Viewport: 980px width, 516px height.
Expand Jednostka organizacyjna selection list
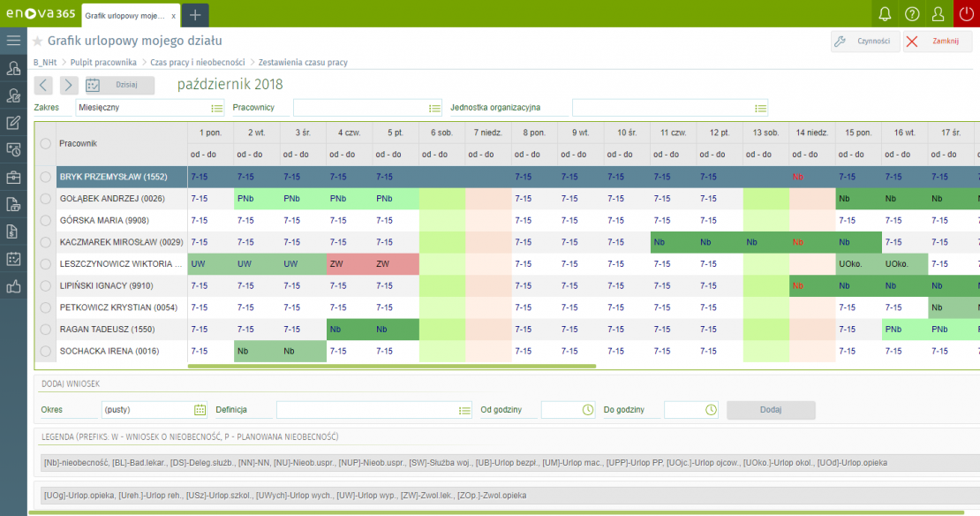tap(760, 108)
